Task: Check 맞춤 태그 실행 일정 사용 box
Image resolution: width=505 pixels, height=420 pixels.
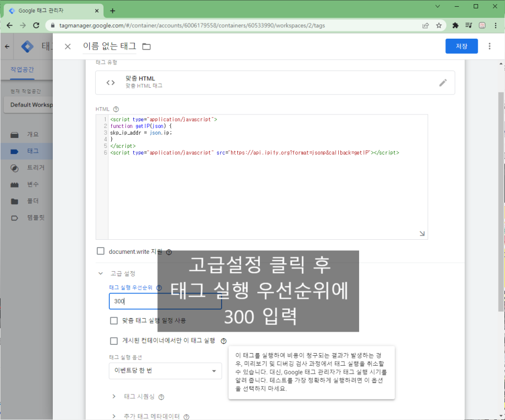Action: point(113,321)
